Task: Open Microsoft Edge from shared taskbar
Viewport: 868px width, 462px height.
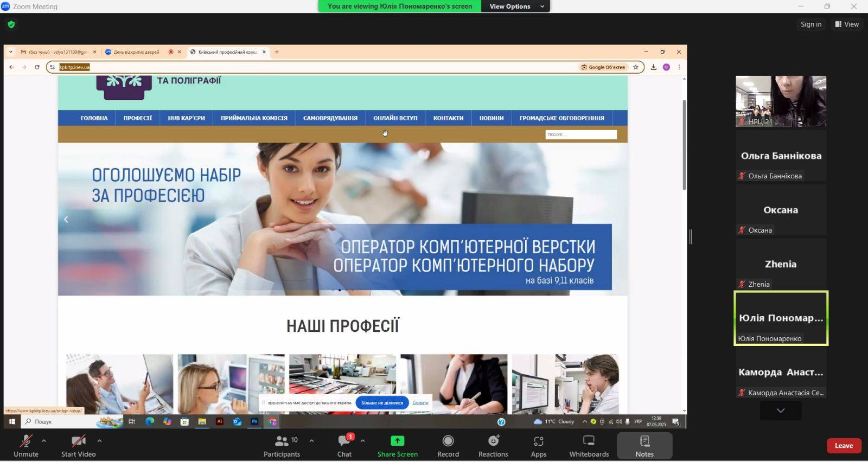Action: pyautogui.click(x=150, y=421)
